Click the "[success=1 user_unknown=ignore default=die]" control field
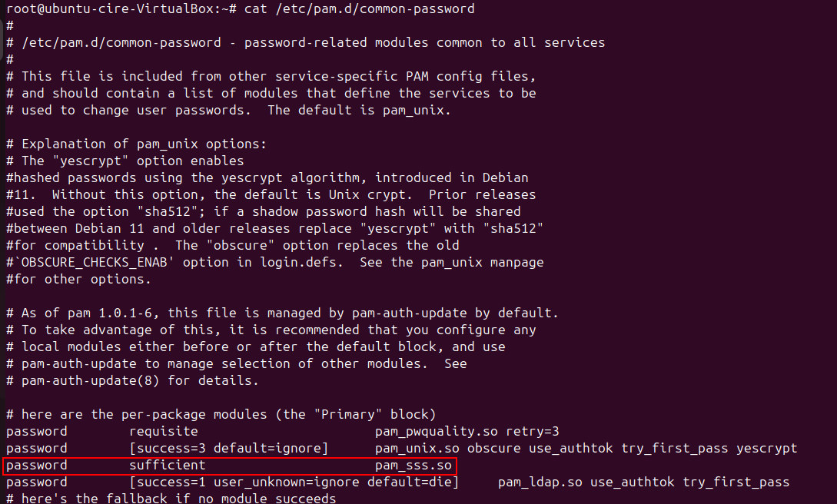 [x=294, y=482]
